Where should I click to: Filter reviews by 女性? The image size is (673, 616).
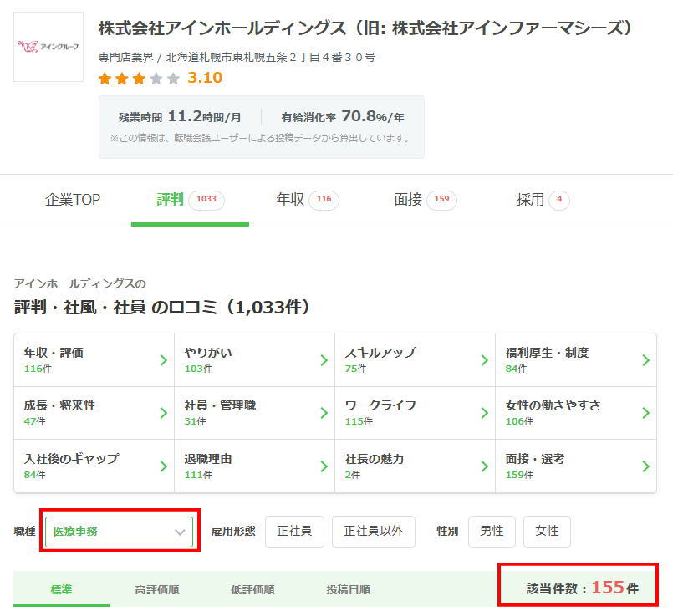[547, 532]
